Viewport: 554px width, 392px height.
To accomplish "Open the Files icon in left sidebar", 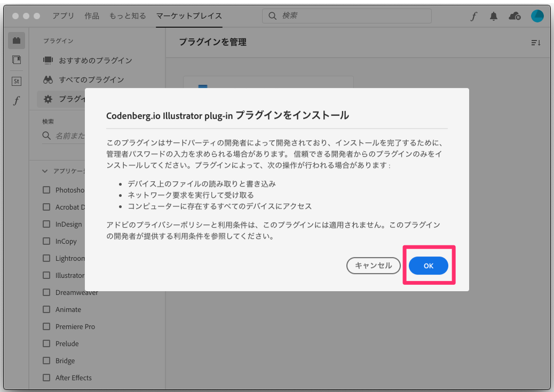I will pyautogui.click(x=16, y=60).
